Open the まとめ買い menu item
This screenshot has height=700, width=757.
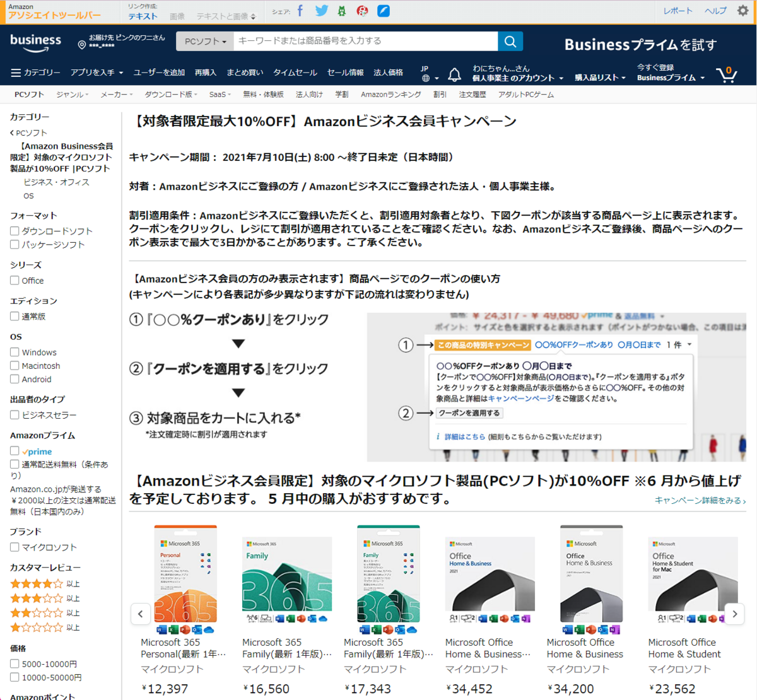click(x=245, y=73)
